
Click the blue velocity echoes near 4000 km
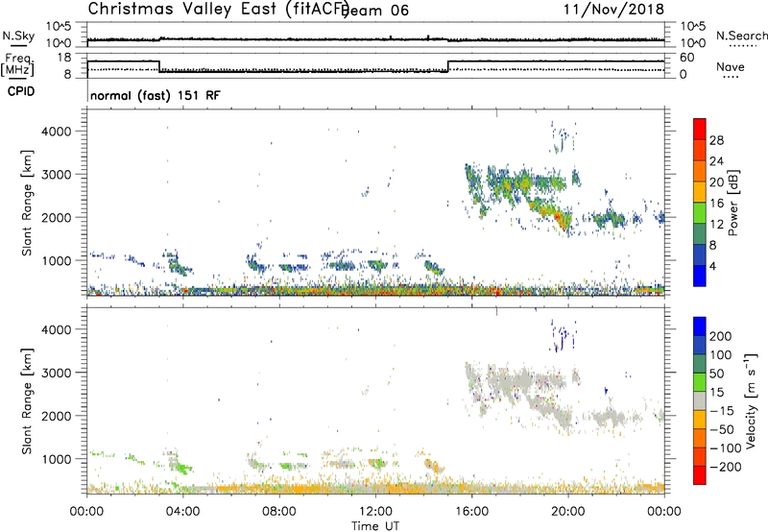[x=563, y=335]
